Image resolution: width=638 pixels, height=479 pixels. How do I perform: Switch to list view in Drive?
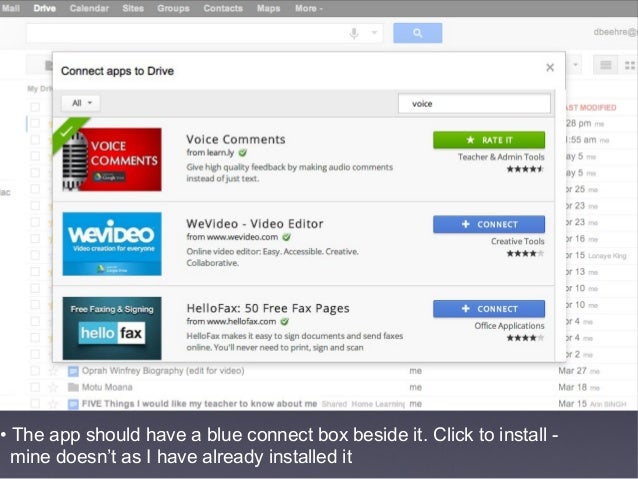point(605,65)
